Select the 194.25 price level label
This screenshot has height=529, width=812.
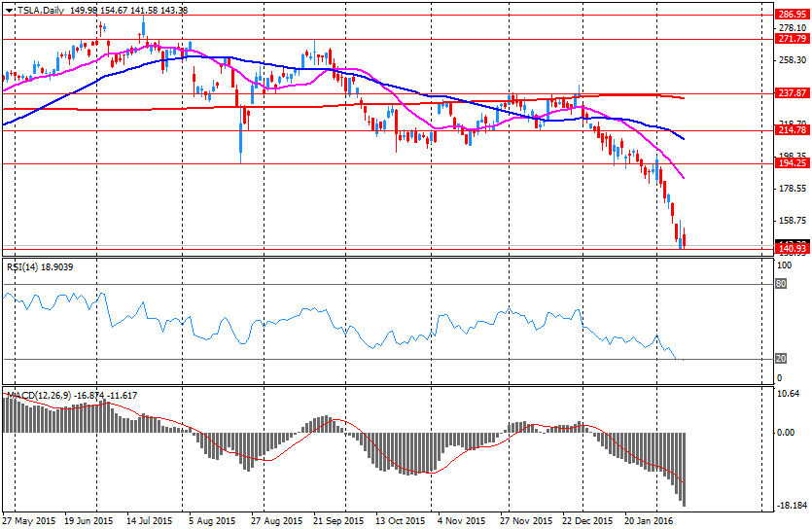click(793, 163)
